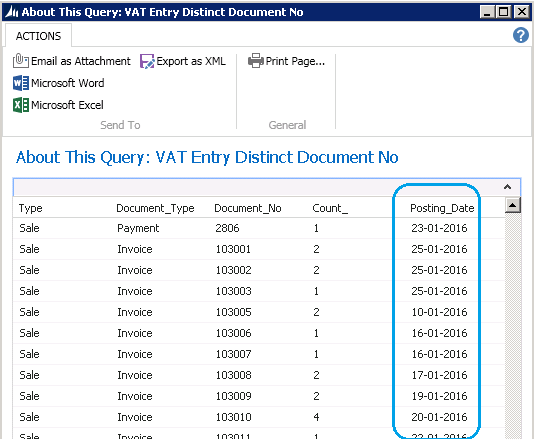Maximize the query window
Image resolution: width=534 pixels, height=439 pixels.
tap(504, 12)
